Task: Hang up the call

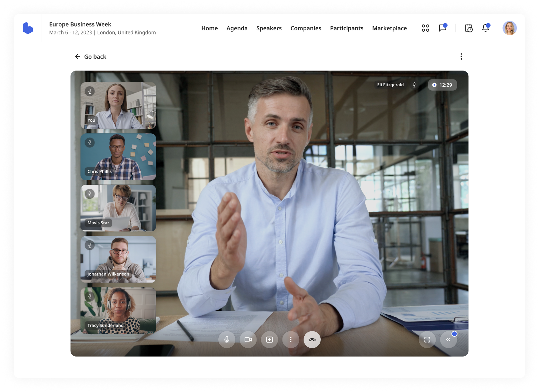Action: pyautogui.click(x=312, y=340)
